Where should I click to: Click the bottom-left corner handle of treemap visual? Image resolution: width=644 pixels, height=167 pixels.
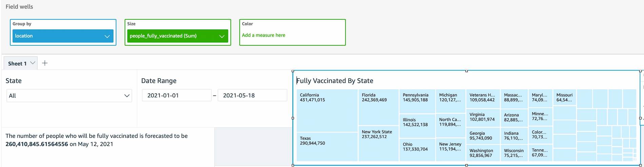click(x=293, y=165)
